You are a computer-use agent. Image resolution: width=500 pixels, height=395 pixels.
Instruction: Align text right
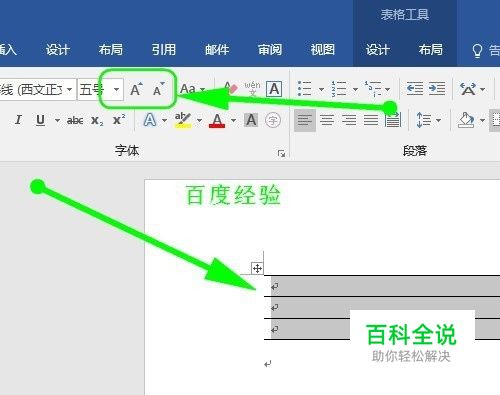click(x=349, y=120)
